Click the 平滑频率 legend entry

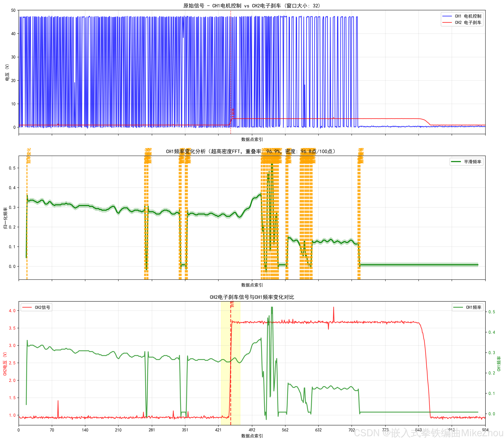466,162
